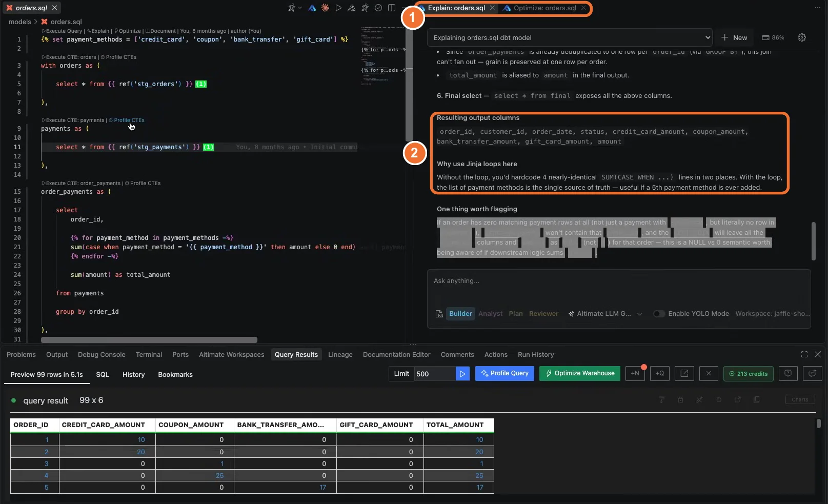Open the Lineage panel tab

click(340, 354)
